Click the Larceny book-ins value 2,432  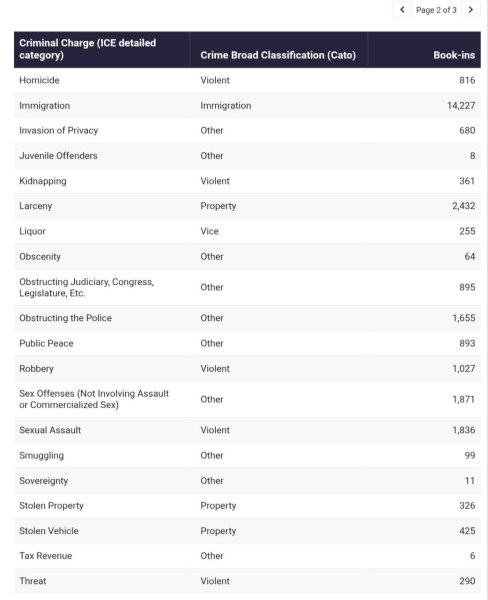(x=464, y=206)
